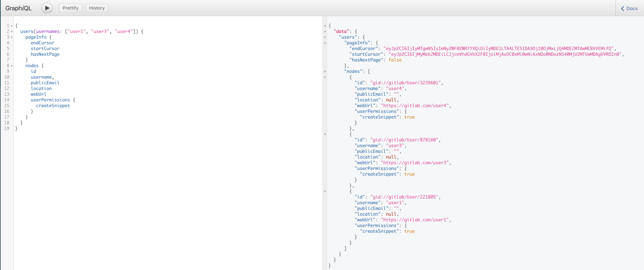Open the History panel
Image resolution: width=644 pixels, height=270 pixels.
(97, 8)
